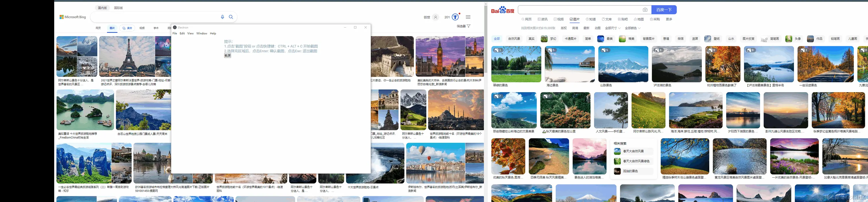
Task: Toggle the Baidu 高清 filter
Action: pyautogui.click(x=575, y=28)
